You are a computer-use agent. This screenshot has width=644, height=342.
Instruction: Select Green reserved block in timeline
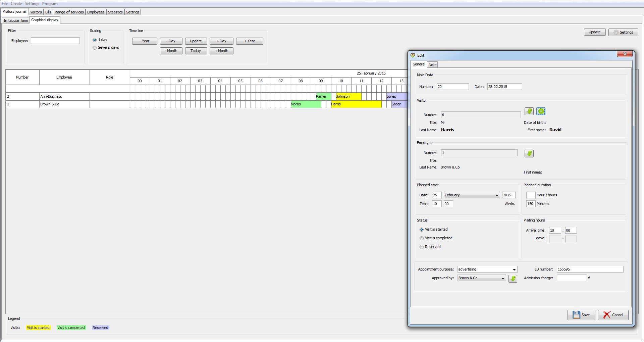399,104
